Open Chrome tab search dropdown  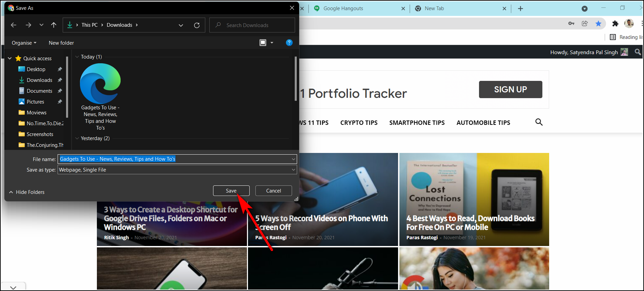point(584,9)
